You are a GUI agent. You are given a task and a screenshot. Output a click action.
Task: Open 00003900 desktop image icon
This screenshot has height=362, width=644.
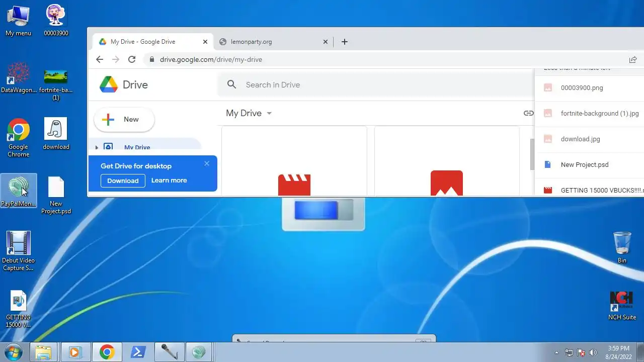click(x=56, y=20)
